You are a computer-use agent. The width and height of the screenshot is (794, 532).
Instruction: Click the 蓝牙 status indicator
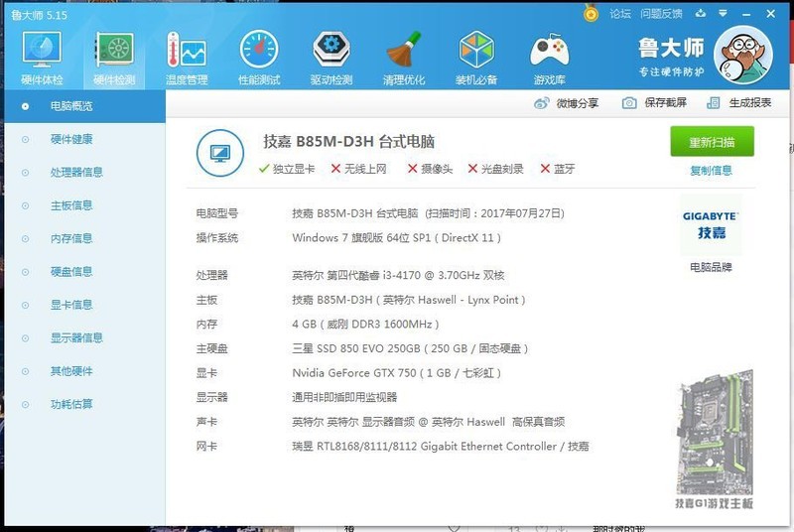pos(558,169)
